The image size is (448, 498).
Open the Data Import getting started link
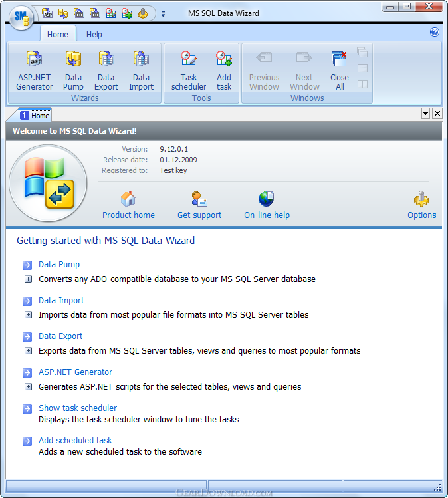[x=61, y=301]
